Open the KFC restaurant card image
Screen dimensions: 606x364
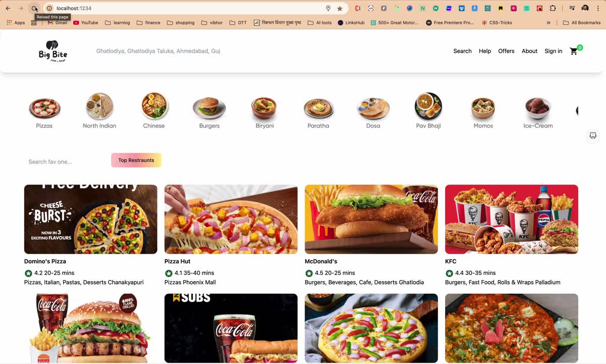tap(511, 219)
